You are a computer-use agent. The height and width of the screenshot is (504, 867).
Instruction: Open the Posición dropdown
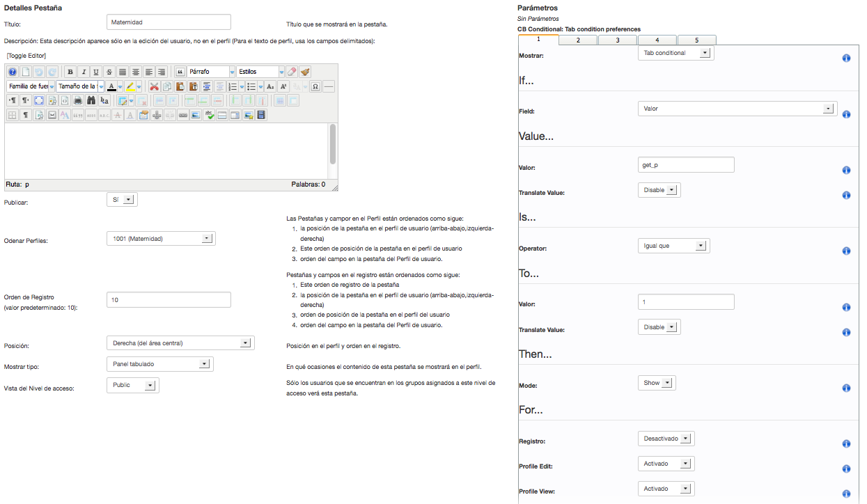pos(180,342)
